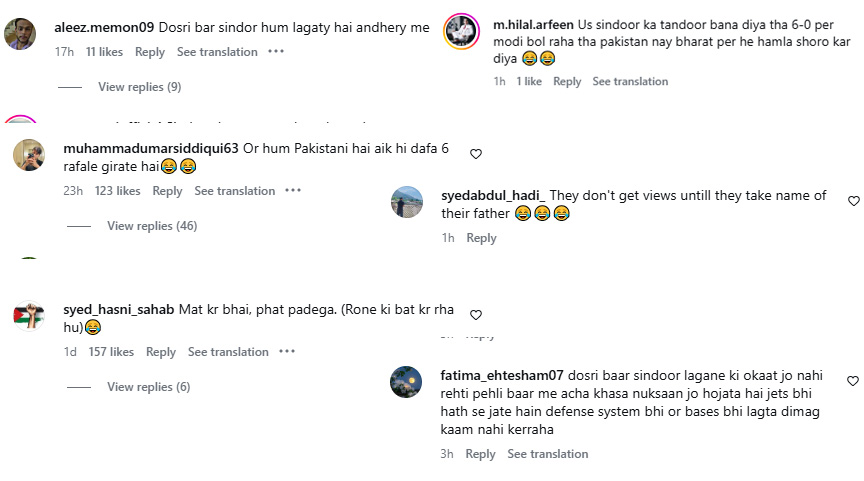Image resolution: width=864 pixels, height=481 pixels.
Task: Expand the 9 replies under aleez.memon09
Action: [x=139, y=87]
